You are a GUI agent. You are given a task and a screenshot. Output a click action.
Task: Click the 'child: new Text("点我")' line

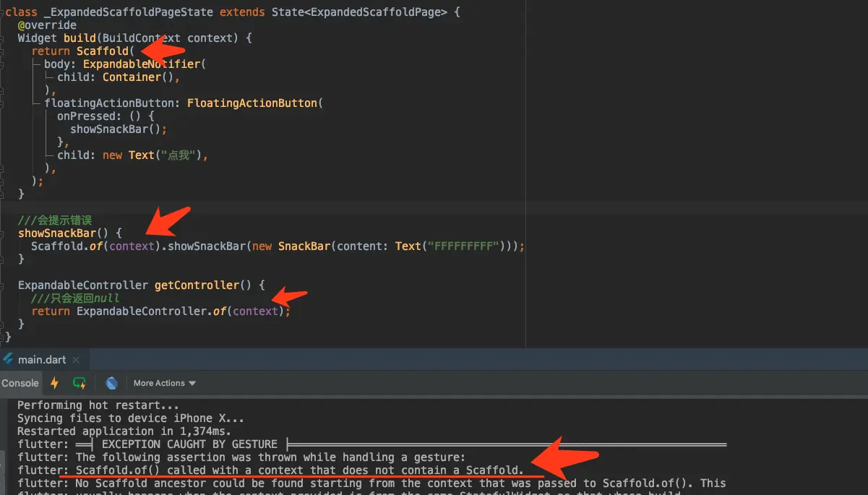click(x=132, y=155)
